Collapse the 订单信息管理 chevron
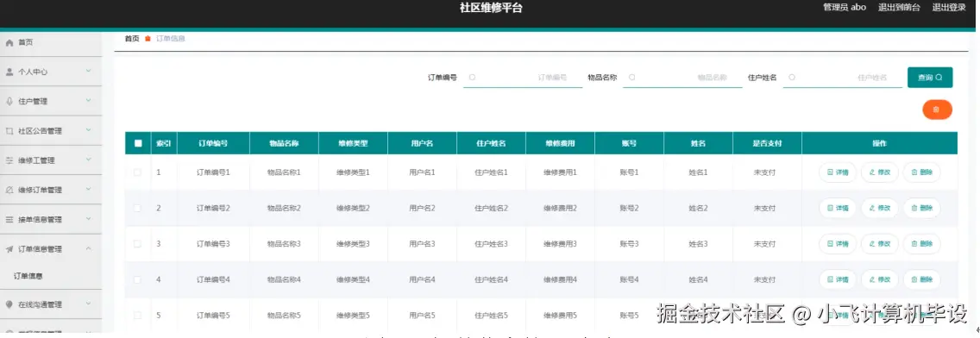The image size is (980, 338). click(x=89, y=248)
